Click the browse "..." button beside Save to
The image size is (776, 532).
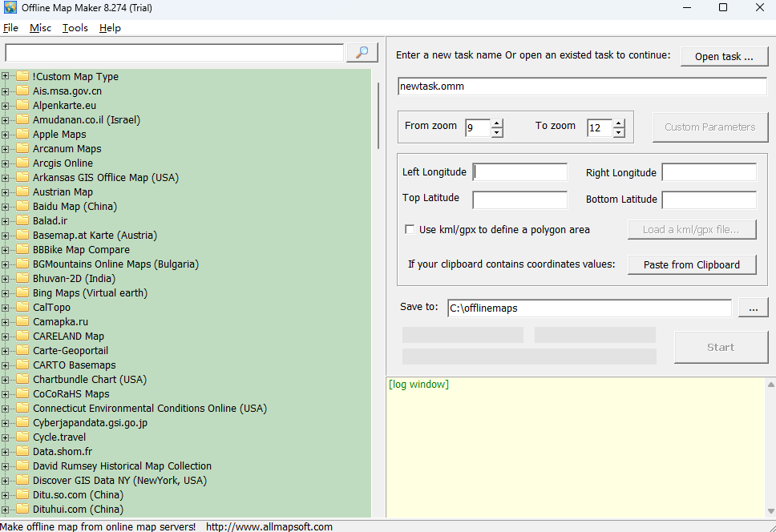753,308
